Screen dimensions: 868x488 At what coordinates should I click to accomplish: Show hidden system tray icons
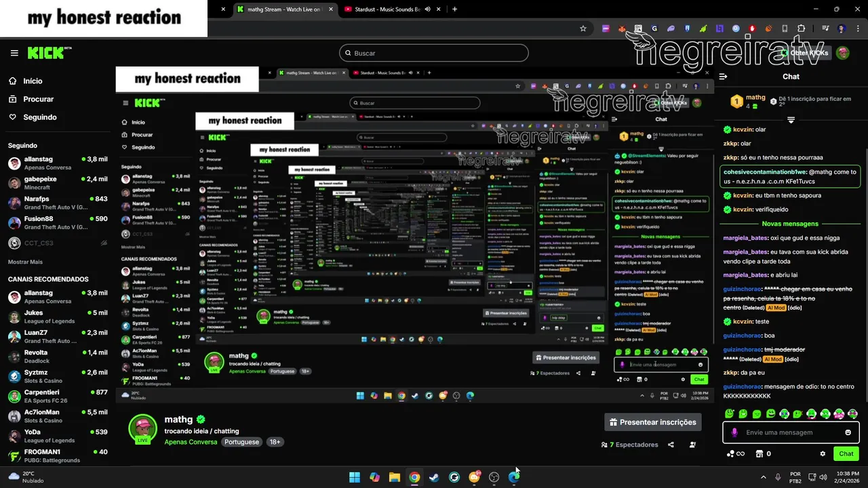[764, 477]
